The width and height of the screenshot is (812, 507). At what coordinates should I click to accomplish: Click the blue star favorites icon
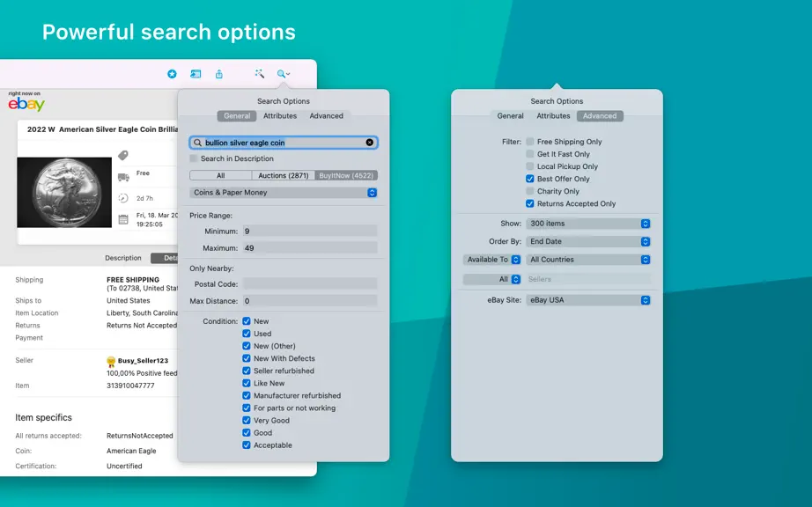172,74
